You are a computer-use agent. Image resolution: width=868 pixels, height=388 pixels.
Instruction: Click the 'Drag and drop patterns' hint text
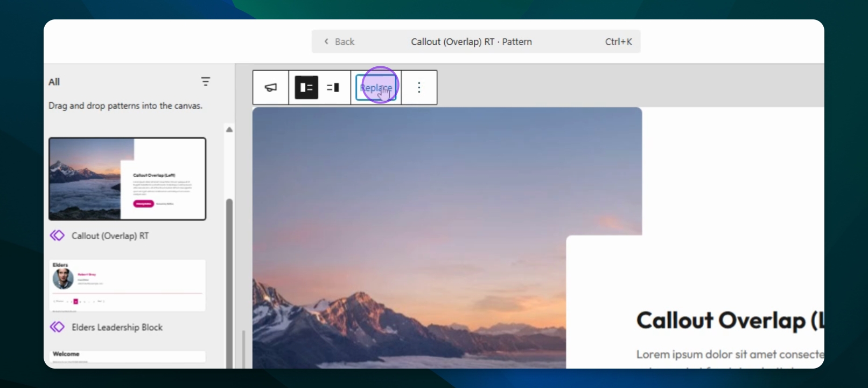[x=125, y=106]
